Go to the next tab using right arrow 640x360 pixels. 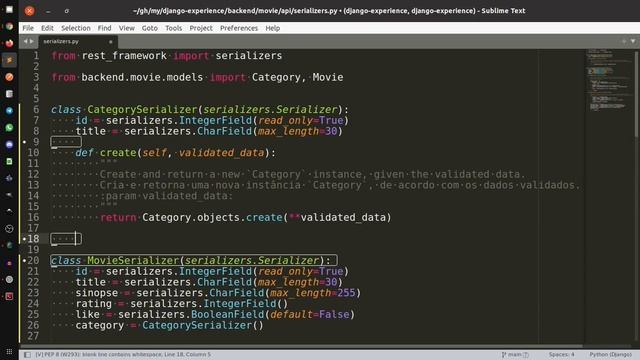(32, 41)
